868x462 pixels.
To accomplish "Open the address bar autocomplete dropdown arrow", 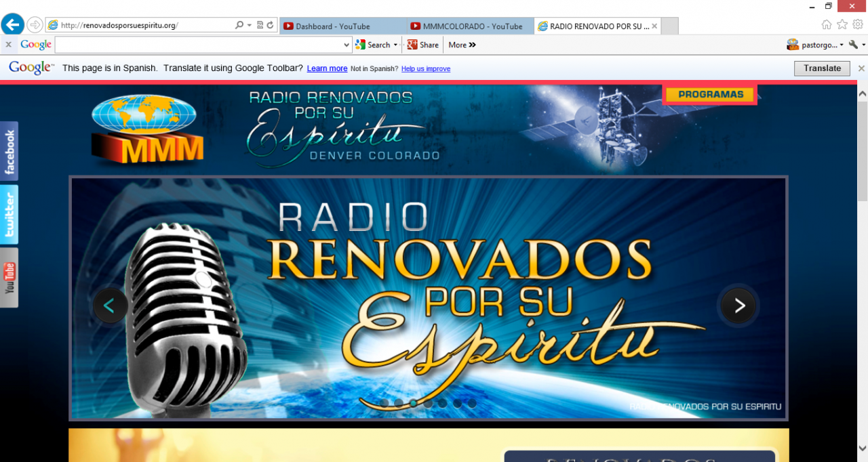I will (250, 25).
